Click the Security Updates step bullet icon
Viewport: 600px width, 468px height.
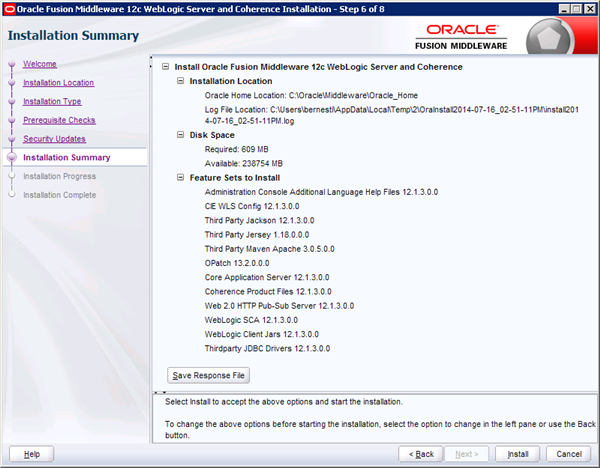point(12,139)
